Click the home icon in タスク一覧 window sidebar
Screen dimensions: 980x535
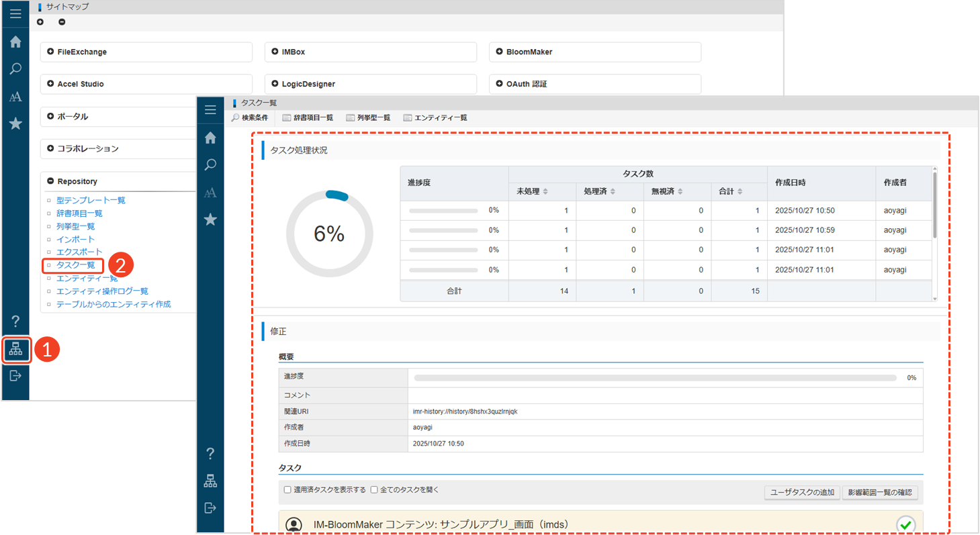tap(210, 138)
